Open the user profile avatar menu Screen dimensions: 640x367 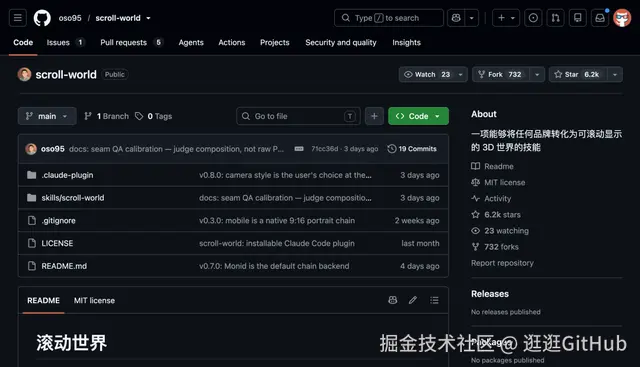pyautogui.click(x=622, y=18)
